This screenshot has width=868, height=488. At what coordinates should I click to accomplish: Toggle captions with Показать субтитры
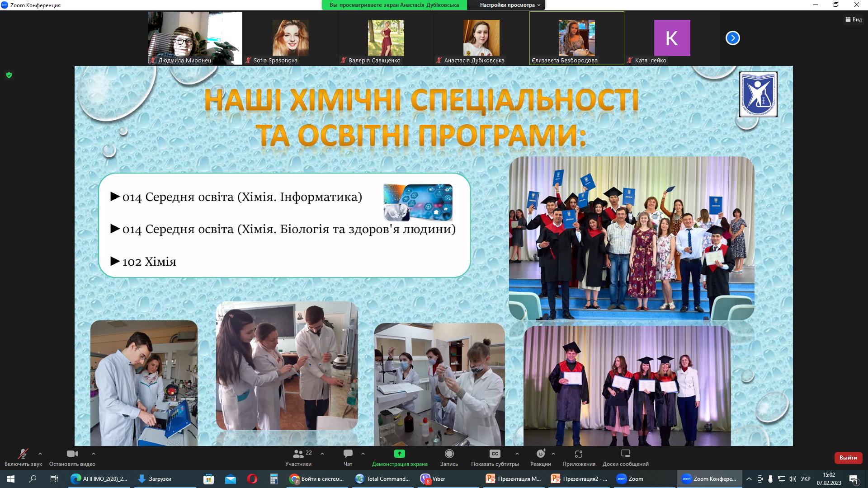(495, 454)
